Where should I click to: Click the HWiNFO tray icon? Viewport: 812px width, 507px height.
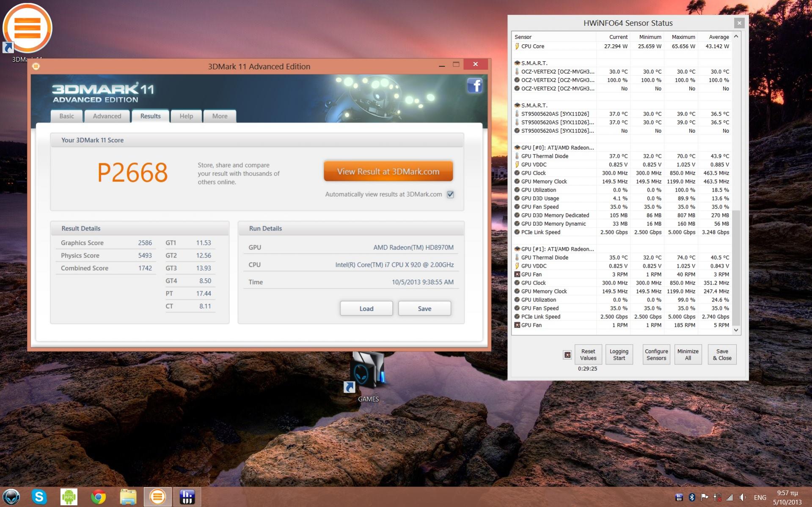[679, 497]
